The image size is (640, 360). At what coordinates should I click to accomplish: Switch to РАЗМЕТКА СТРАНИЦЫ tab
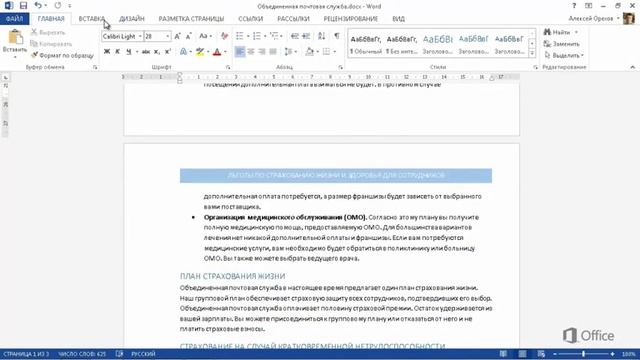click(191, 19)
